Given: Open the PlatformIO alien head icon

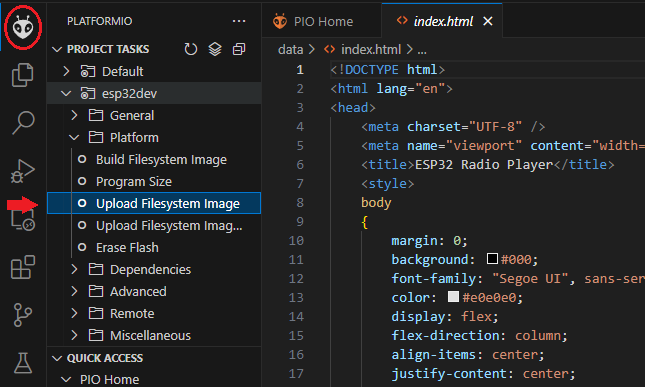Looking at the screenshot, I should [23, 27].
